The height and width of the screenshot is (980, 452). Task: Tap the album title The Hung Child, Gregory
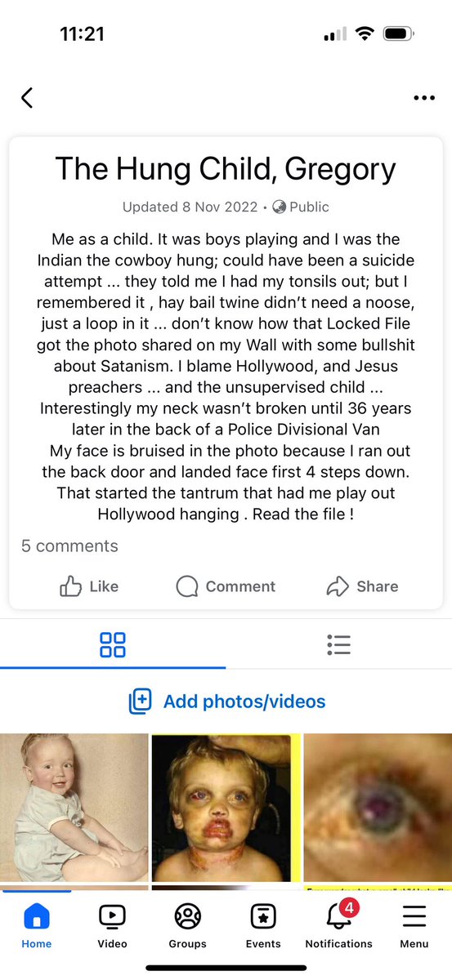point(226,169)
